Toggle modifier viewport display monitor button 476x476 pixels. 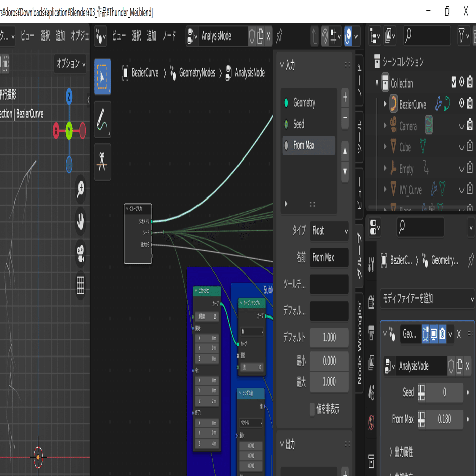[x=434, y=334]
